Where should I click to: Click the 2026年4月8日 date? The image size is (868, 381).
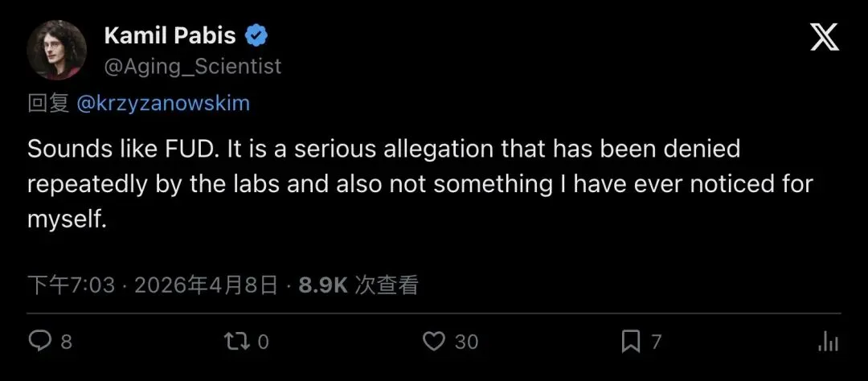(207, 285)
